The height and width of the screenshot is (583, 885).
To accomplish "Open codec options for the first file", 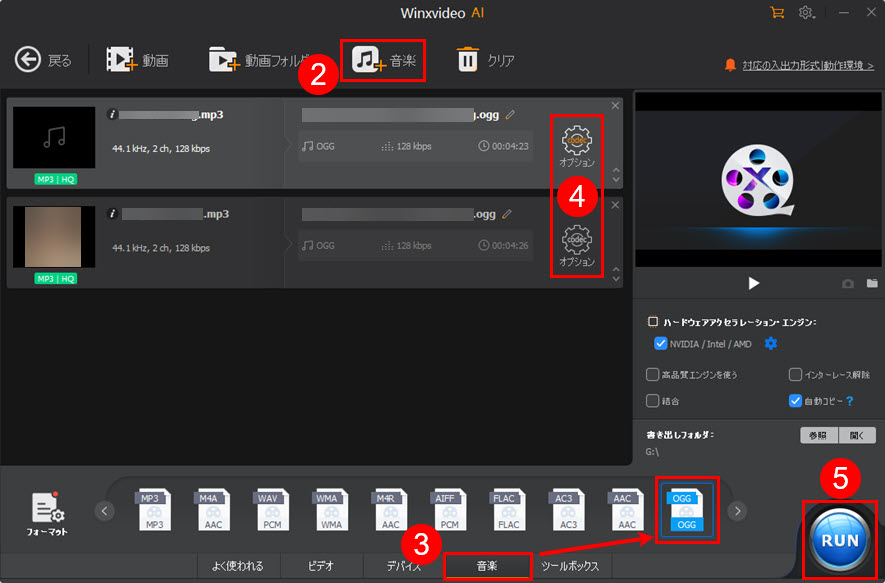I will (x=577, y=145).
